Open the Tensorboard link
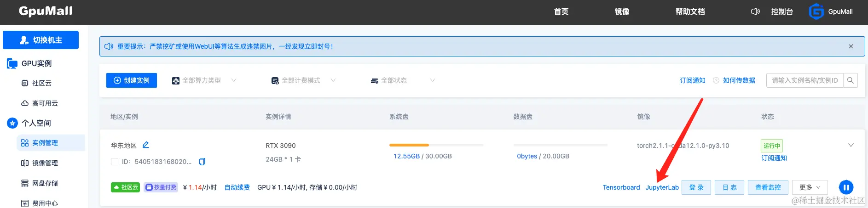This screenshot has width=868, height=208. [x=621, y=187]
